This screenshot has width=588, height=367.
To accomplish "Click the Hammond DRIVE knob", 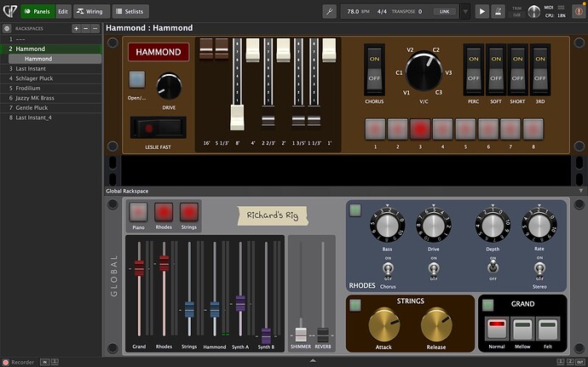I will point(169,86).
